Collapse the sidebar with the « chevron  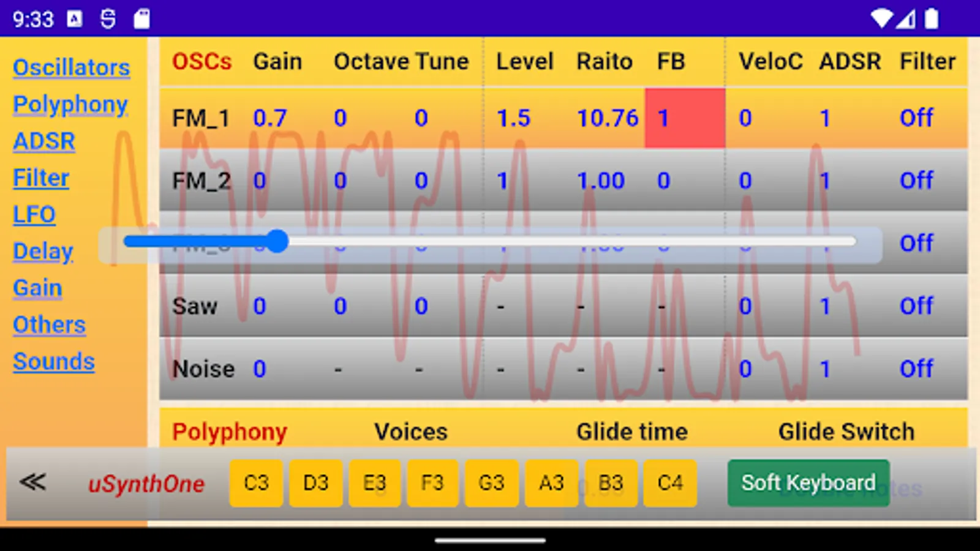[x=33, y=482]
